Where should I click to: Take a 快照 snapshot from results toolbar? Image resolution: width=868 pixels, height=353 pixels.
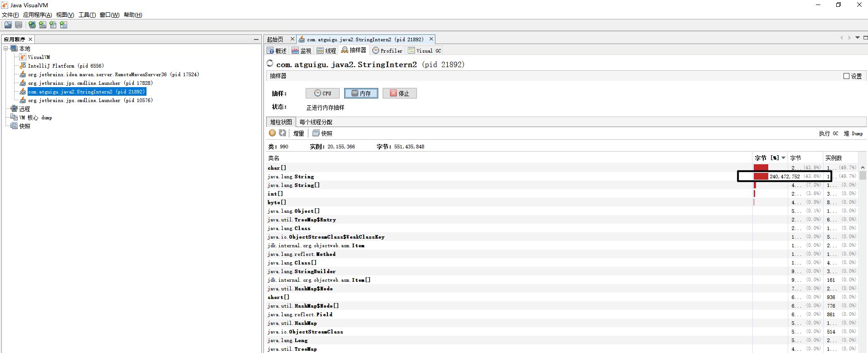point(322,133)
